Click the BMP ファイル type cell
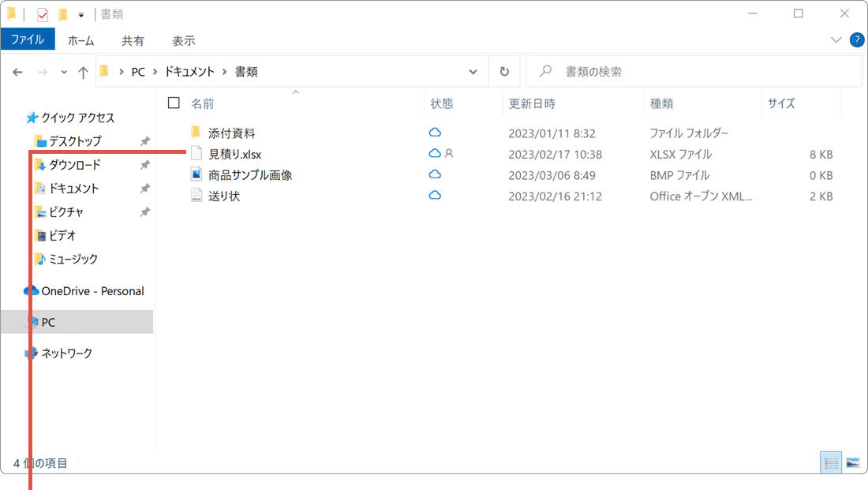Screen dimensions: 868x490 pyautogui.click(x=679, y=175)
